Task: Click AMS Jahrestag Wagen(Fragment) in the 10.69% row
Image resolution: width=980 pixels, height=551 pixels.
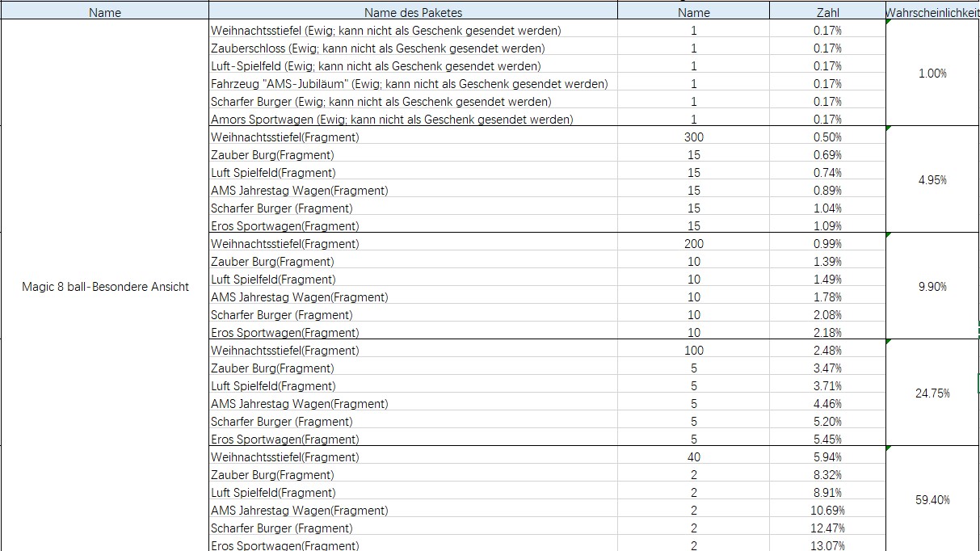Action: point(413,510)
